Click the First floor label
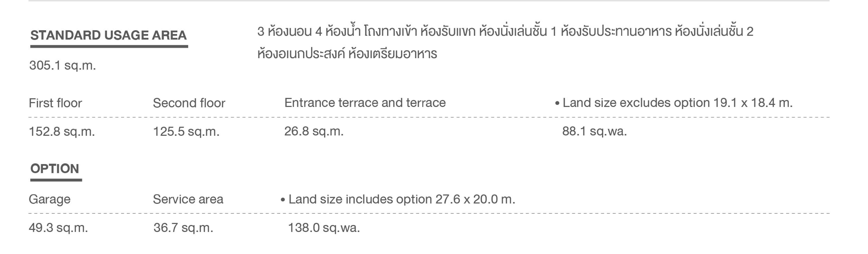The image size is (868, 254). 55,103
